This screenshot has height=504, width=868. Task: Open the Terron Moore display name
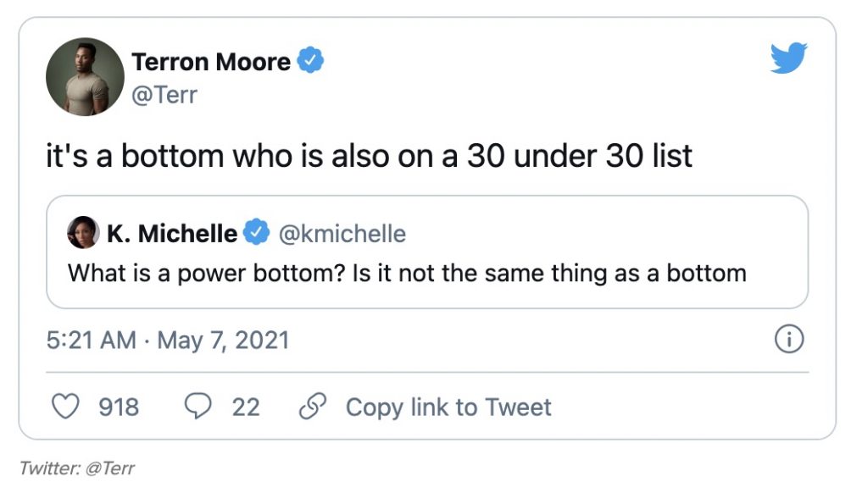click(x=211, y=62)
